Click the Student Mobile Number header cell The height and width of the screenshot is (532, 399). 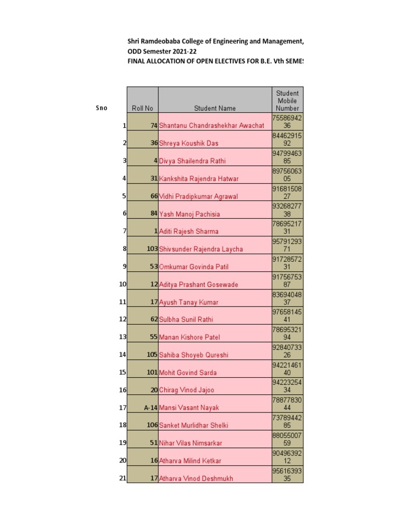(x=287, y=100)
